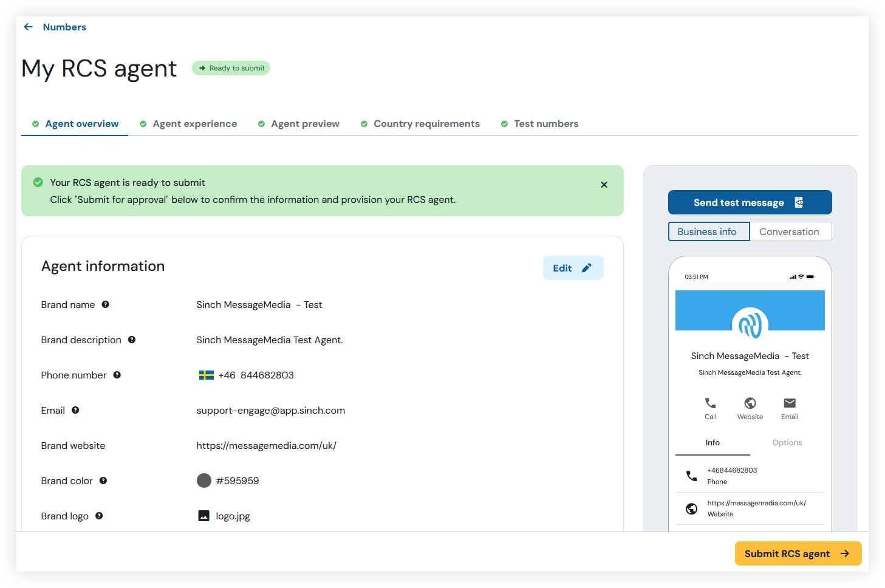885x588 pixels.
Task: Click the logo.jpg image file icon
Action: pyautogui.click(x=204, y=516)
